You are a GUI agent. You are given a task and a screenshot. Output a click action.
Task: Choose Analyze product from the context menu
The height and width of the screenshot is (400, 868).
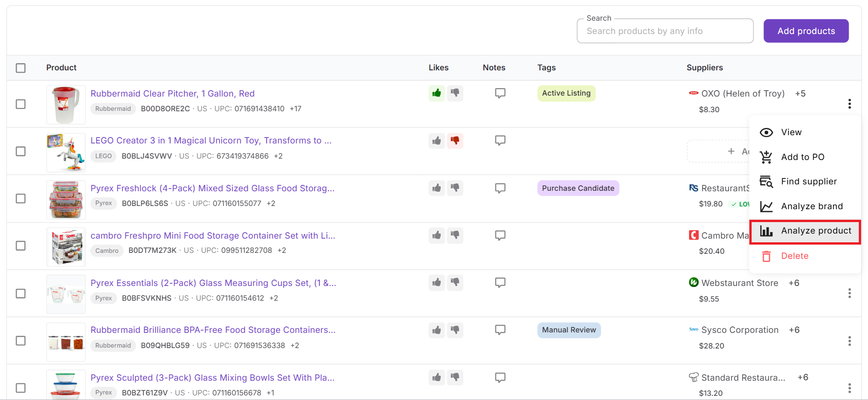click(816, 231)
